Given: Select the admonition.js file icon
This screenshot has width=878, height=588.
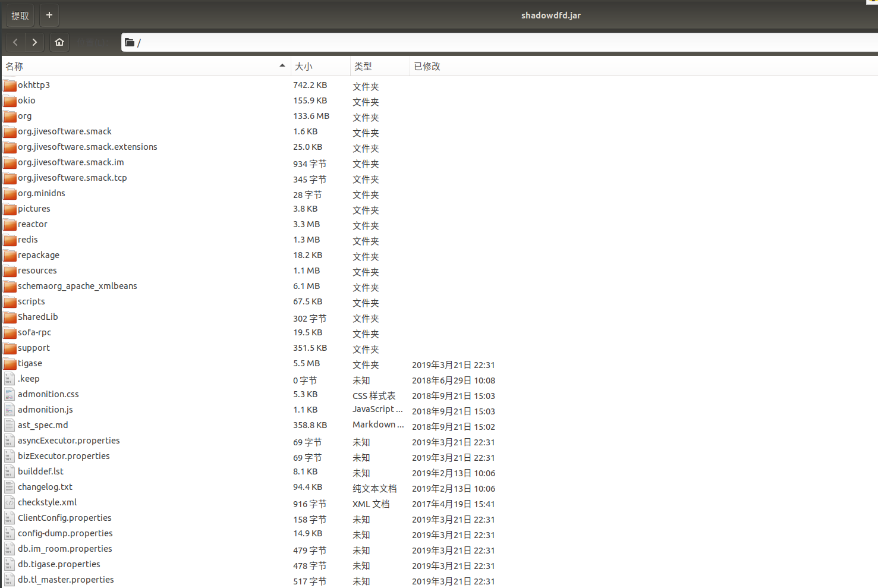Looking at the screenshot, I should click(x=9, y=410).
